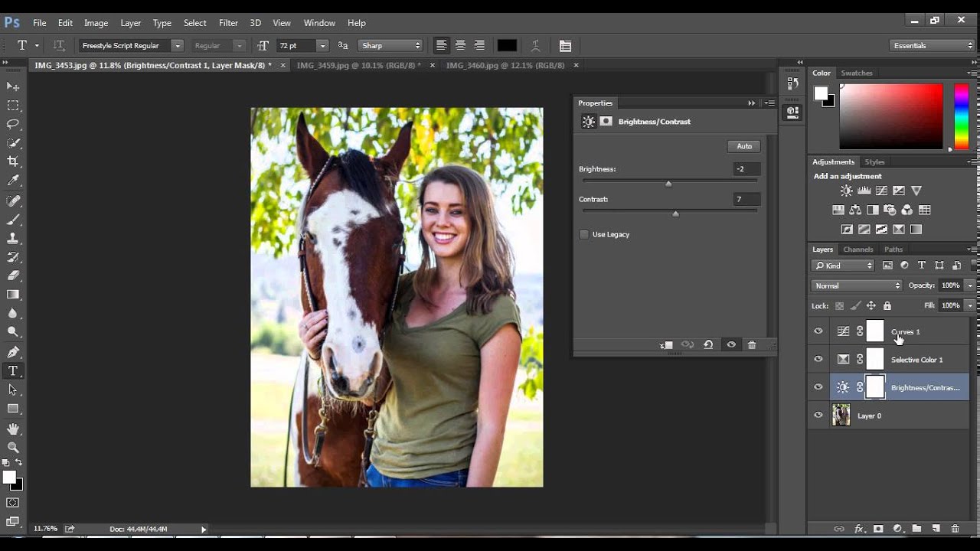Click the text color swatch in options bar
Screen dimensions: 980x551
coord(507,46)
